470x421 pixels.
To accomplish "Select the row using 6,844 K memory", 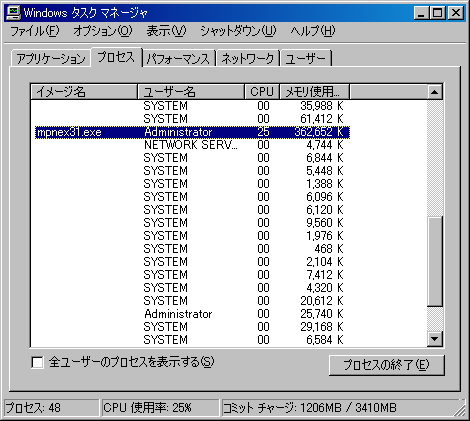I will [192, 158].
